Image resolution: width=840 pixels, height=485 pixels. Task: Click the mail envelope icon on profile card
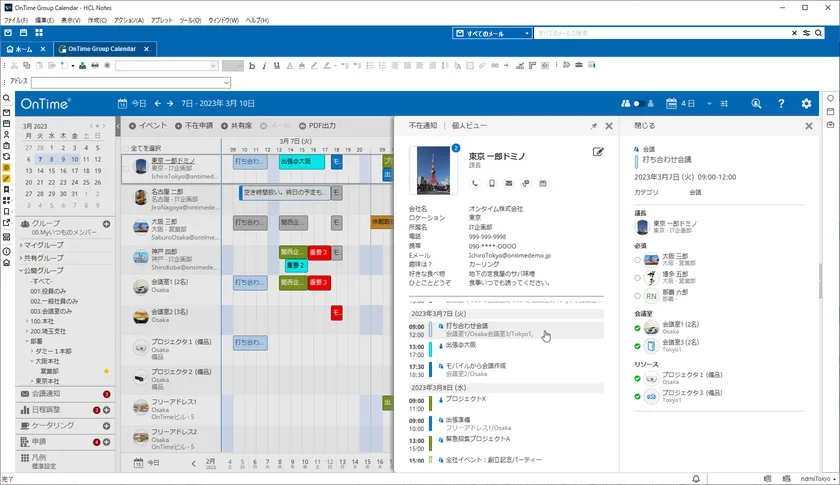coord(508,183)
